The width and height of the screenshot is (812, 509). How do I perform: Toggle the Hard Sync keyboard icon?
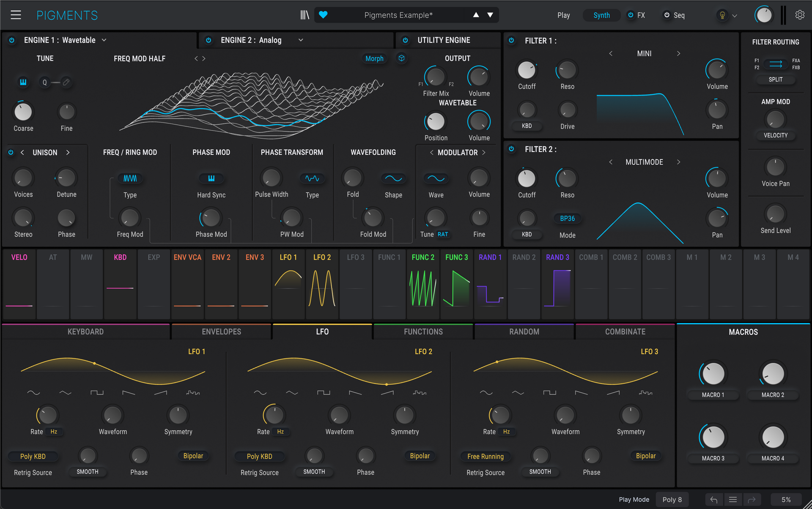point(211,178)
